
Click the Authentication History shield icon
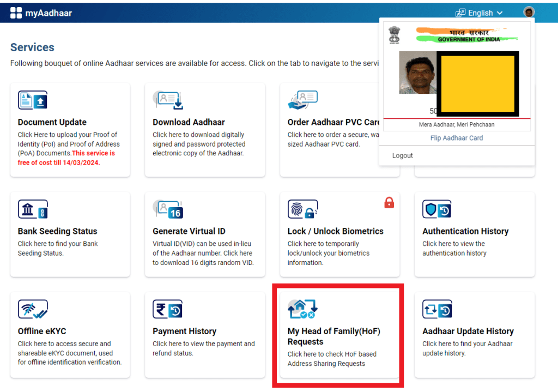point(437,209)
